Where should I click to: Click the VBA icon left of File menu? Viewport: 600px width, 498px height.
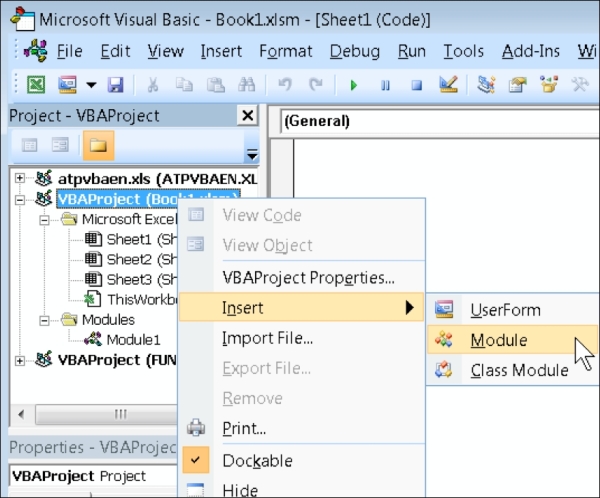36,51
